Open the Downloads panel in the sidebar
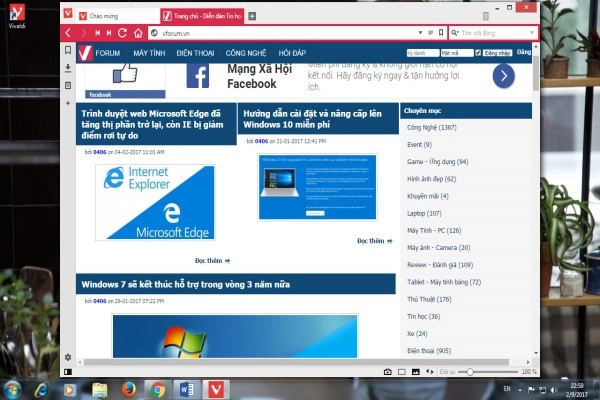The height and width of the screenshot is (400, 600). click(x=67, y=68)
